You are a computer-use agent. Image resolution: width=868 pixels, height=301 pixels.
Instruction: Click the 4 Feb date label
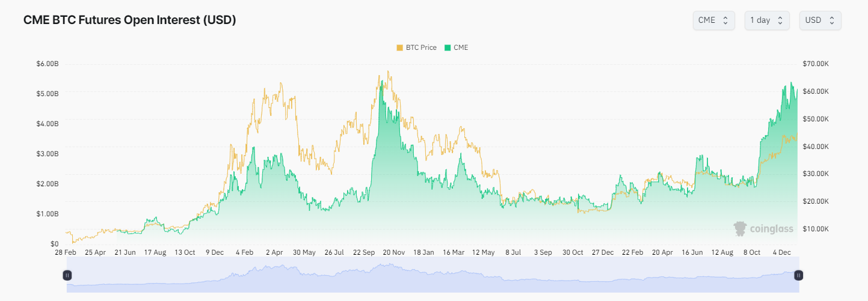(x=244, y=253)
